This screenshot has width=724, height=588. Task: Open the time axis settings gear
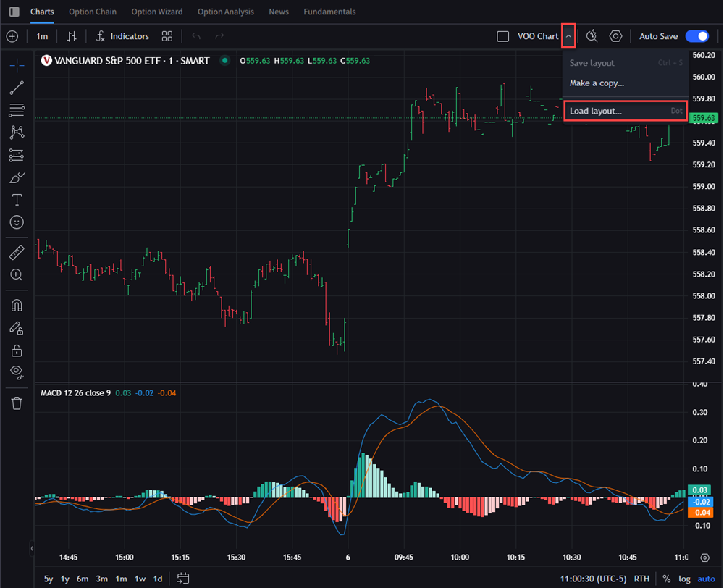(x=704, y=558)
